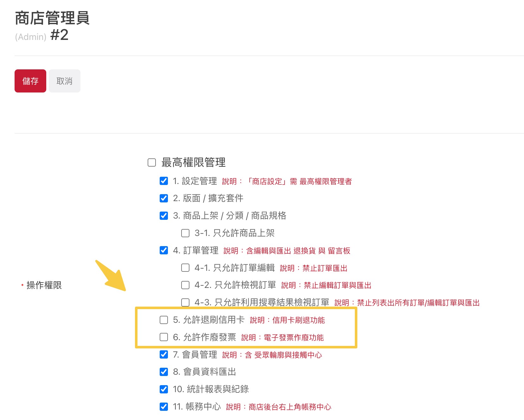Screen dimensions: 524x420
Task: Click the 最高權限管理 label text
Action: tap(193, 162)
